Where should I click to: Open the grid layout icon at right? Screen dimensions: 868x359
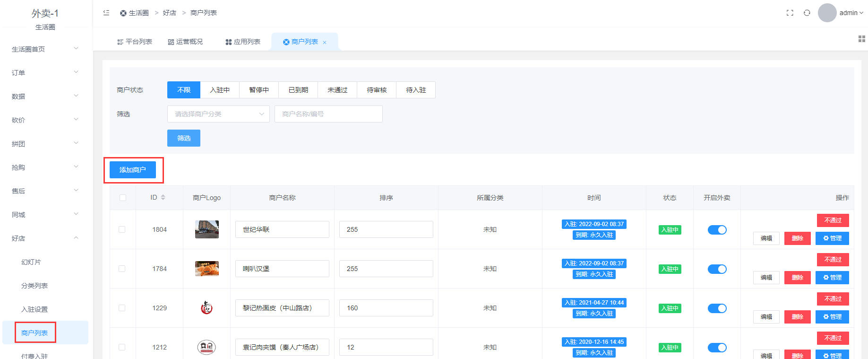point(861,39)
